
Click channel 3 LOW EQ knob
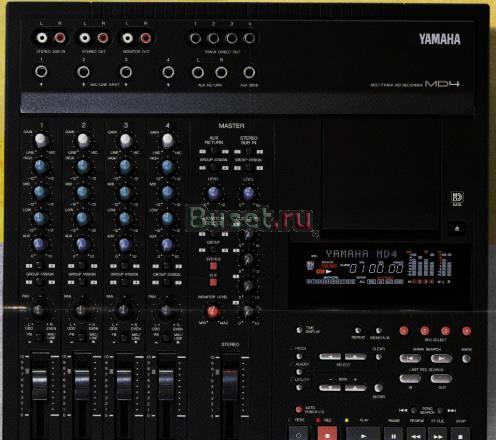[125, 218]
